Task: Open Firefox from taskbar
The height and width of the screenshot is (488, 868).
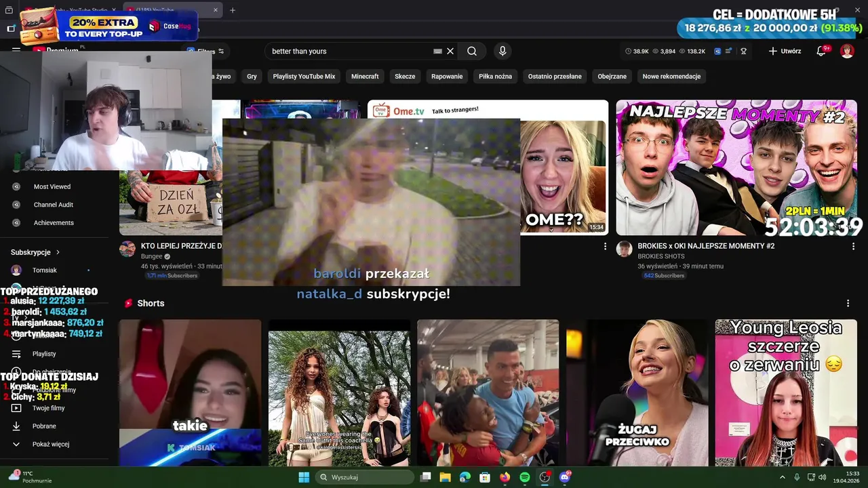Action: tap(505, 477)
